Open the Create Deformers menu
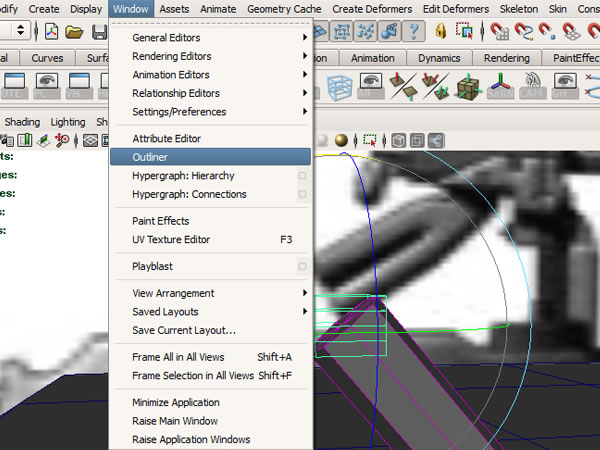The height and width of the screenshot is (450, 600). pos(372,9)
